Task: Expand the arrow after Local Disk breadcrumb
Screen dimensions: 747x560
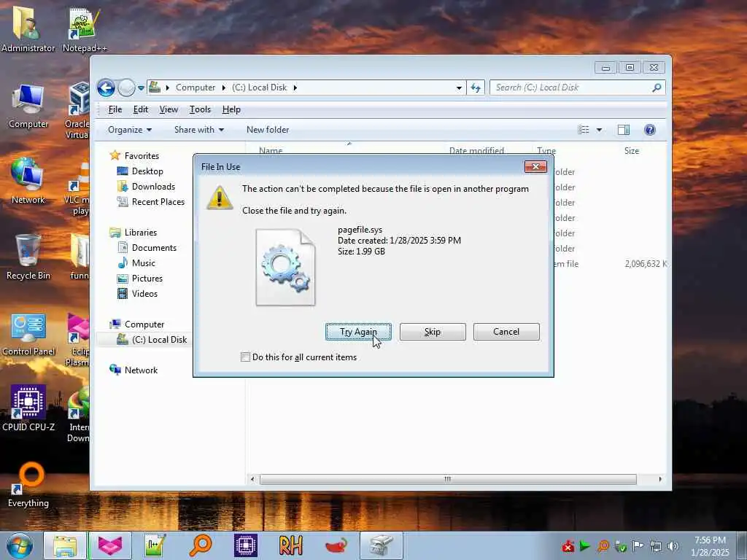Action: point(295,88)
